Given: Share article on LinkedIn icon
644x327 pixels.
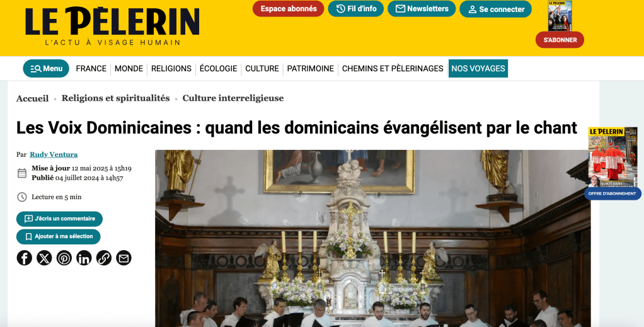Looking at the screenshot, I should (x=84, y=258).
